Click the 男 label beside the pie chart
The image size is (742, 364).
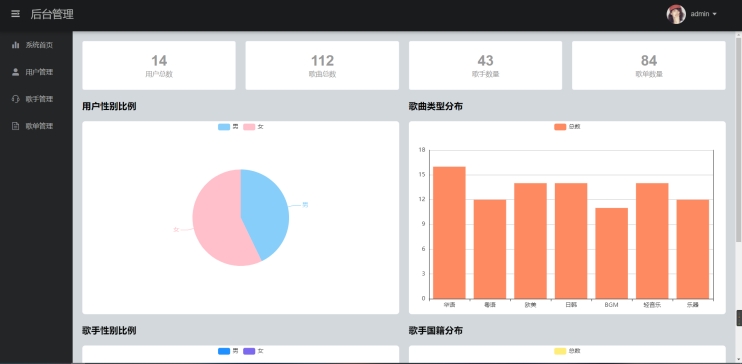[x=305, y=205]
